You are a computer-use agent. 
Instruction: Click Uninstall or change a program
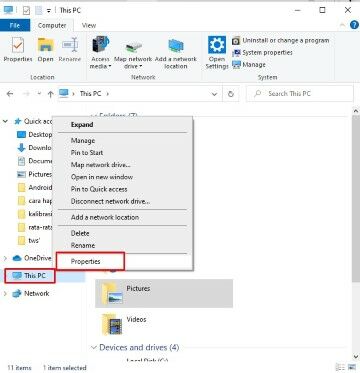281,40
